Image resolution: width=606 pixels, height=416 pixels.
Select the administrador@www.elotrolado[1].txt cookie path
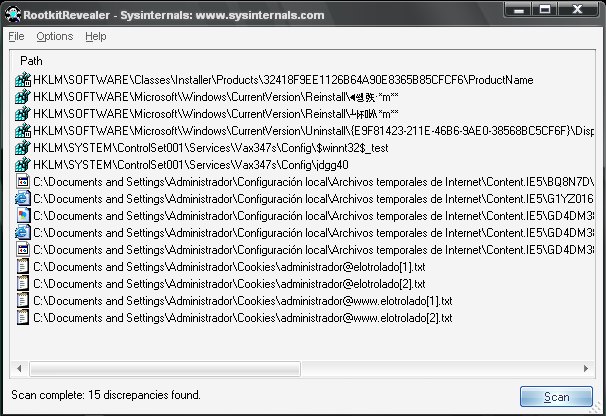pyautogui.click(x=243, y=301)
